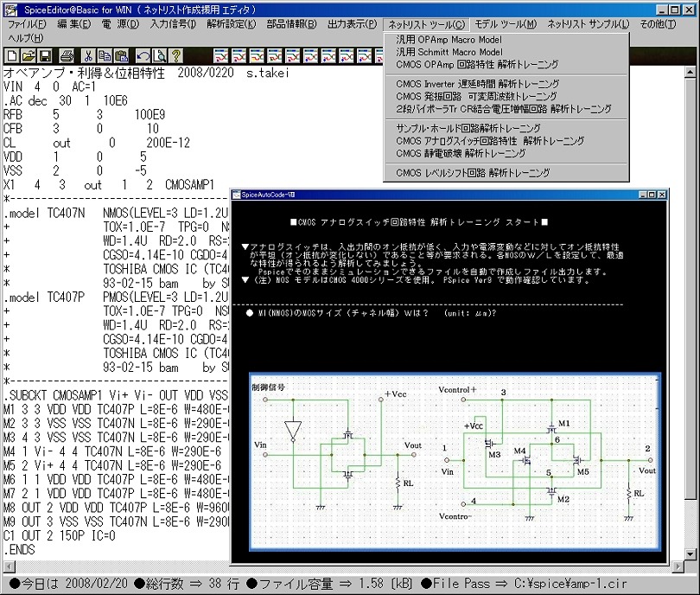This screenshot has height=595, width=700.
Task: Click the '.ENDS' line in editor
Action: point(19,549)
